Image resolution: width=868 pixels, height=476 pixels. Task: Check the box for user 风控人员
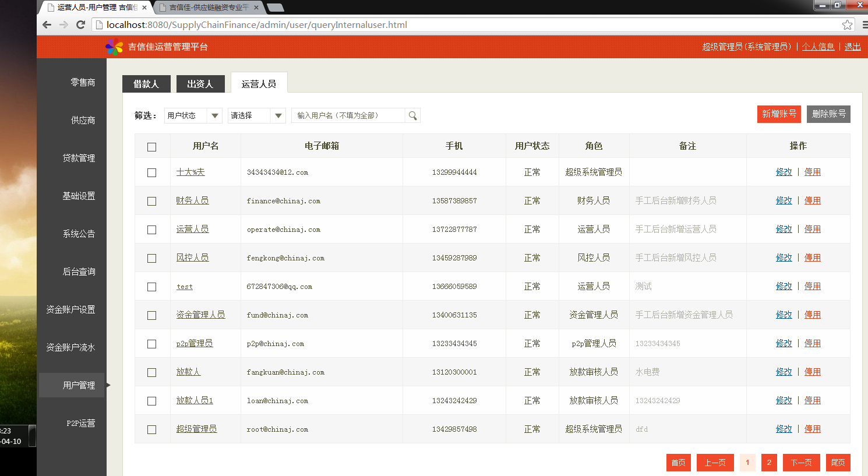pos(152,258)
